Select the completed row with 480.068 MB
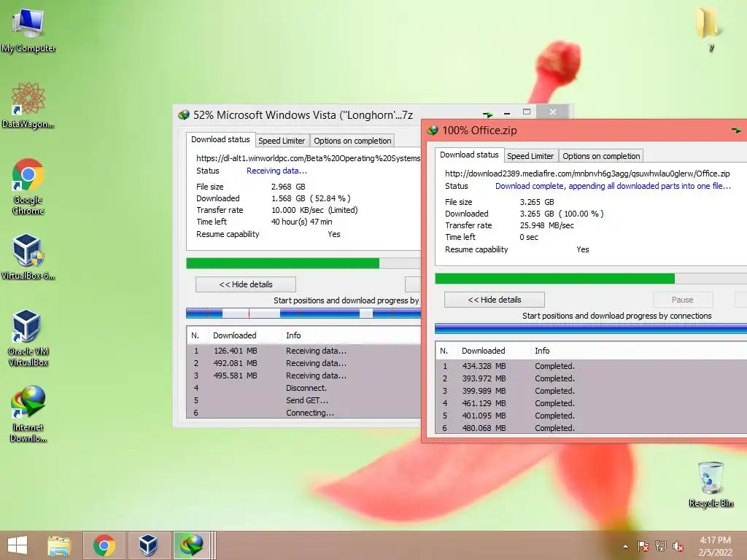Viewport: 747px width, 560px height. pyautogui.click(x=592, y=428)
